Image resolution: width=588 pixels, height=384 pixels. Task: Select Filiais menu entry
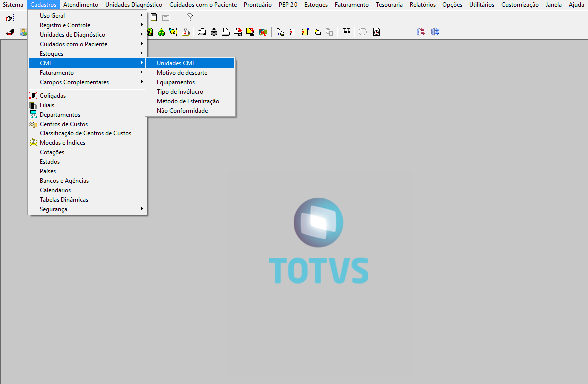point(87,105)
